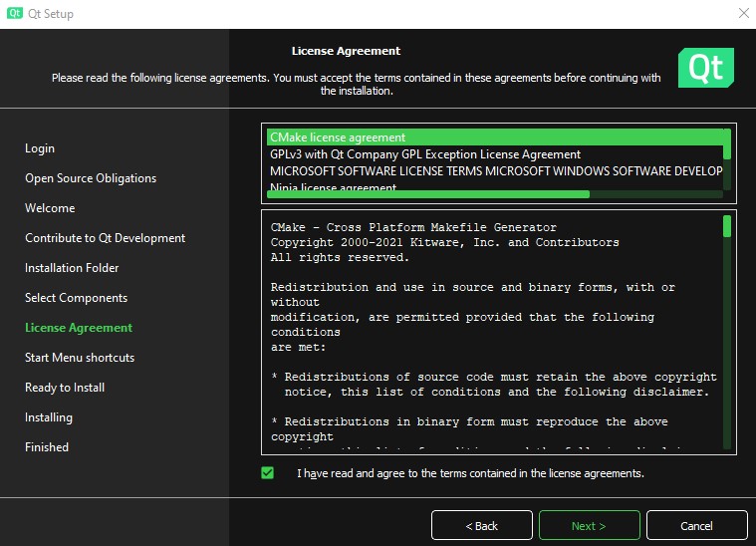Click the Select Components step
Viewport: 756px width, 546px height.
click(76, 298)
